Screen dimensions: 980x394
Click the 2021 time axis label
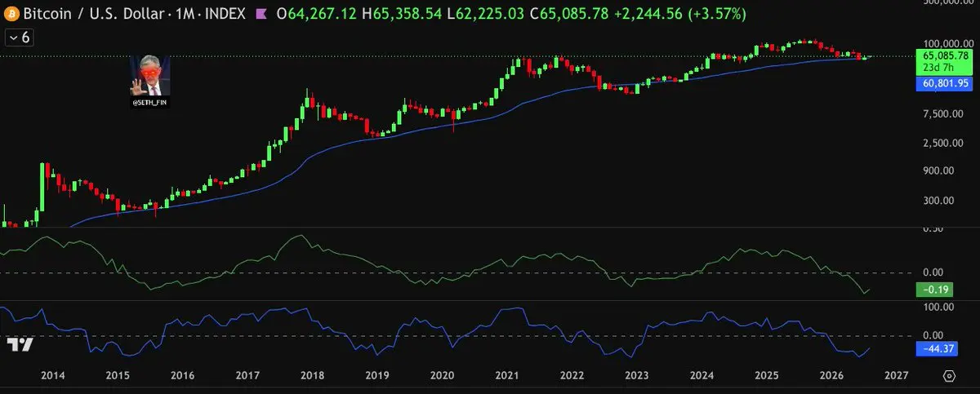pyautogui.click(x=506, y=376)
